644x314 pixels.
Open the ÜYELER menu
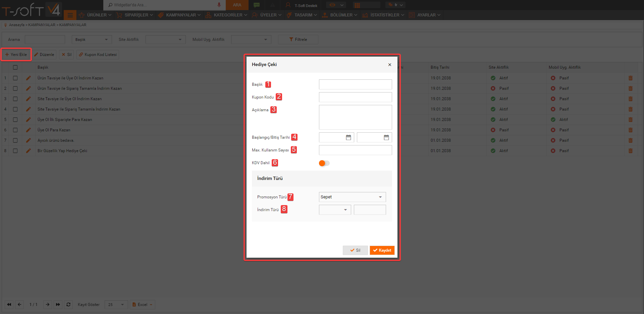267,15
